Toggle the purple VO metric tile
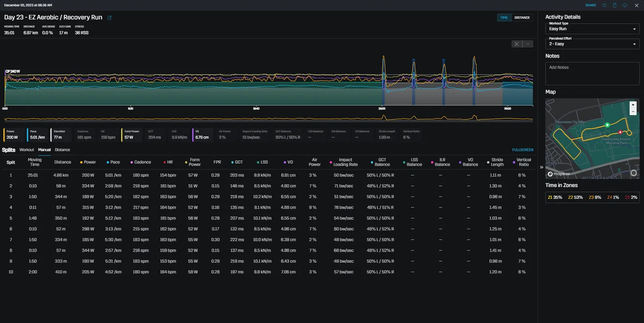Image resolution: width=644 pixels, height=323 pixels. click(x=203, y=135)
